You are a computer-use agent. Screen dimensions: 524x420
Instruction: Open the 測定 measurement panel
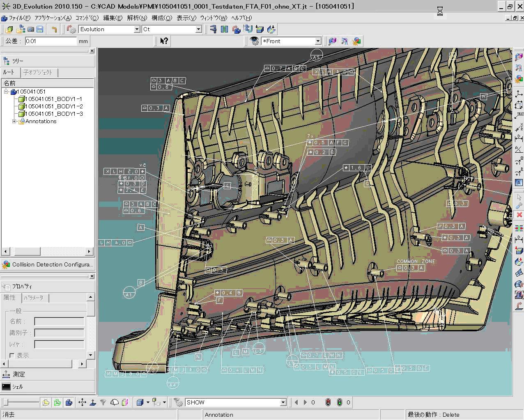tap(19, 374)
